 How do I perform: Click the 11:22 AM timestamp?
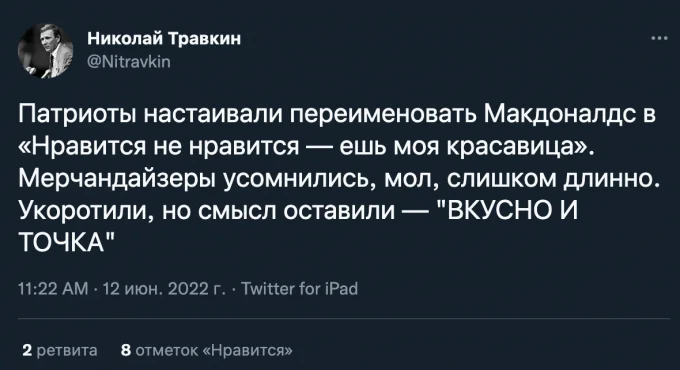pyautogui.click(x=53, y=289)
